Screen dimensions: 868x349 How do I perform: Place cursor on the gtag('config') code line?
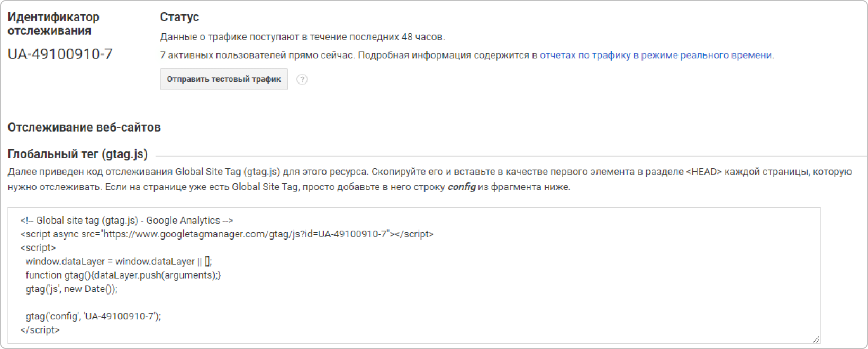tap(93, 316)
